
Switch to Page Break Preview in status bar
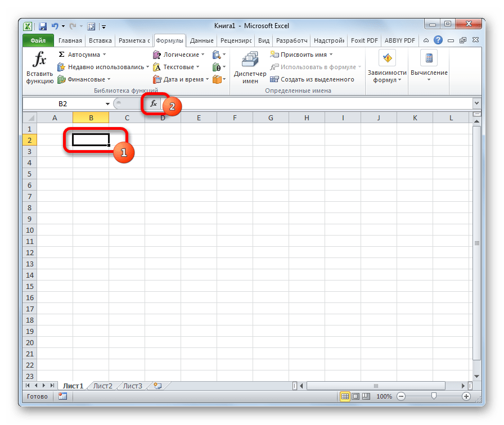(x=366, y=396)
